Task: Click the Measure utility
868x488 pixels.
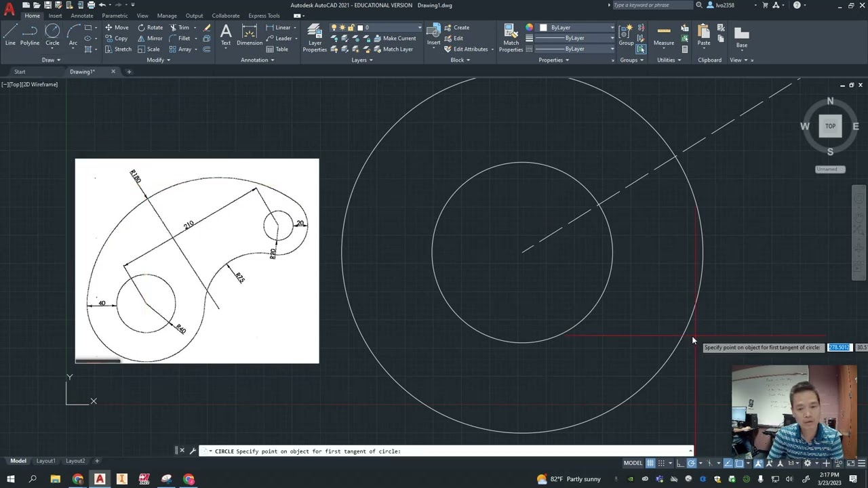Action: [664, 35]
